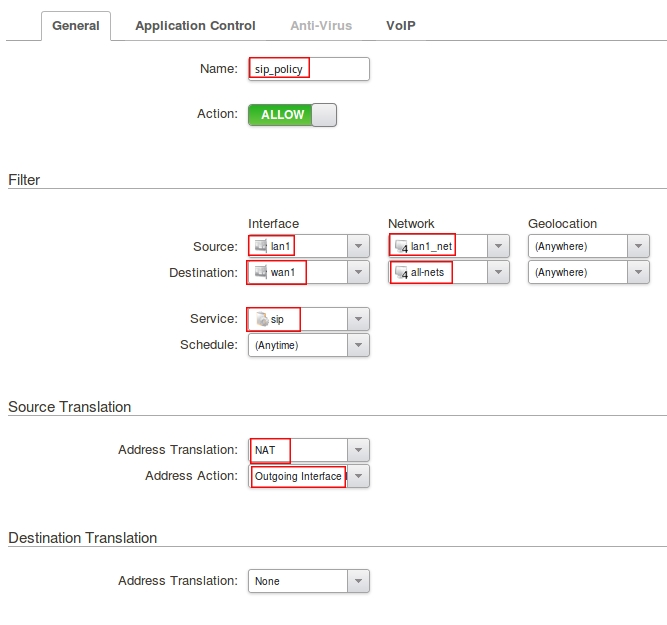
Task: Click the Anti-Virus tab
Action: (321, 26)
